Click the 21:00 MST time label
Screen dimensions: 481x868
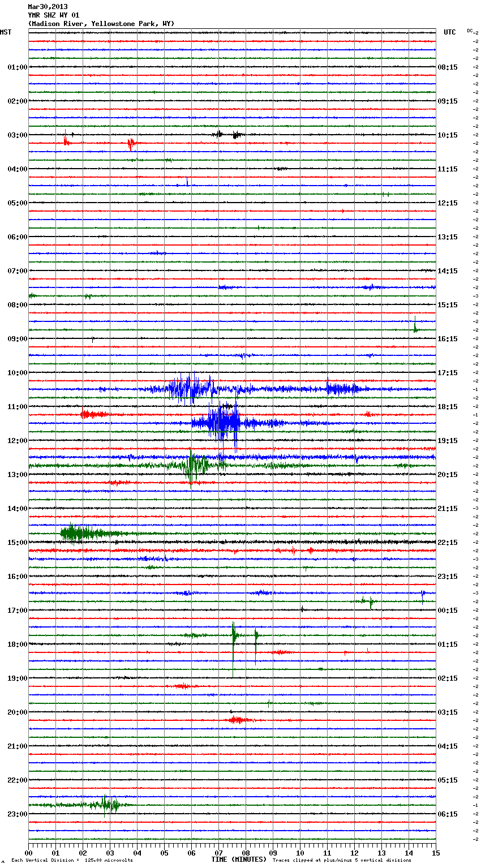pos(18,746)
